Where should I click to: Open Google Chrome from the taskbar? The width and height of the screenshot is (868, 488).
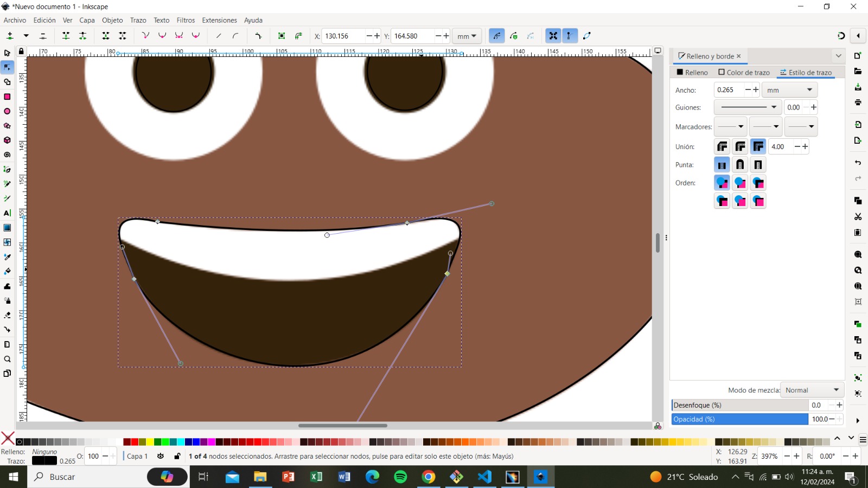point(429,477)
